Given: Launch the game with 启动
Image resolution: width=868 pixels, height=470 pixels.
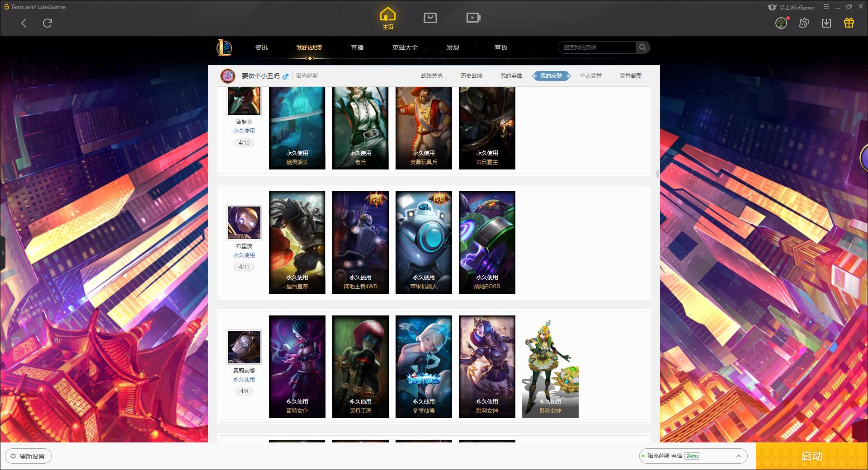Looking at the screenshot, I should coord(811,456).
